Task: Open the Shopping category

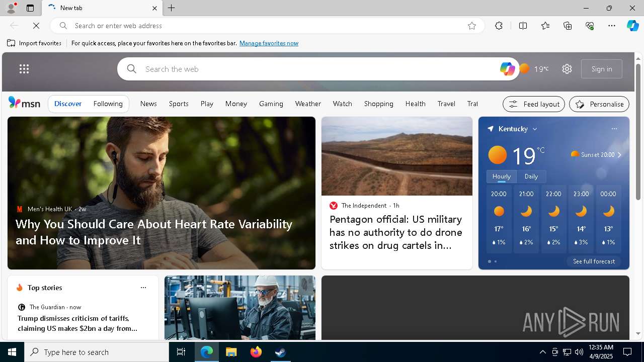Action: 379,104
